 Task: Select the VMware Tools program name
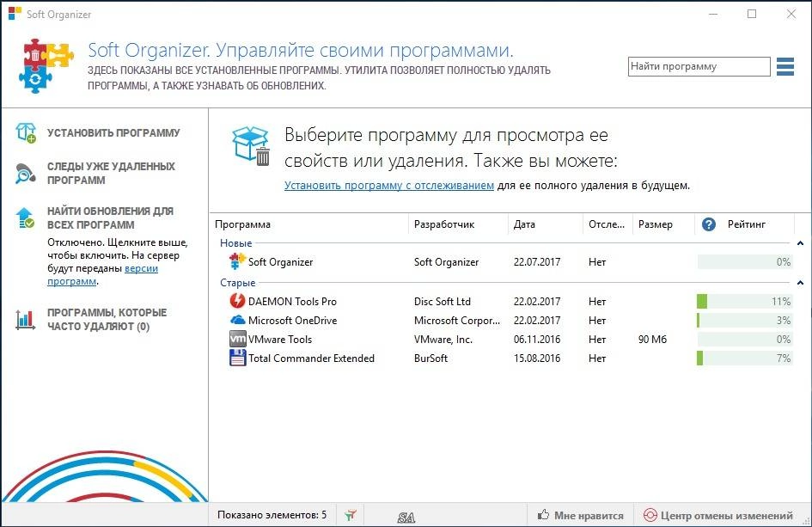(x=279, y=340)
